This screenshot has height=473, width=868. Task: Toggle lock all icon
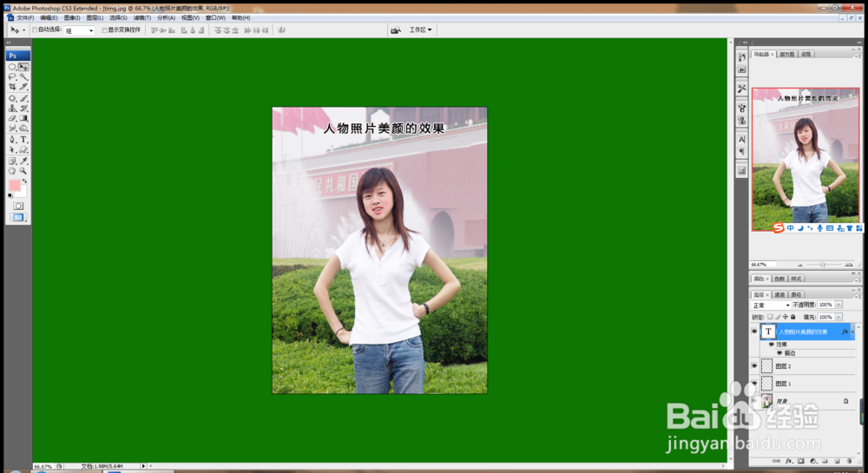(x=793, y=317)
